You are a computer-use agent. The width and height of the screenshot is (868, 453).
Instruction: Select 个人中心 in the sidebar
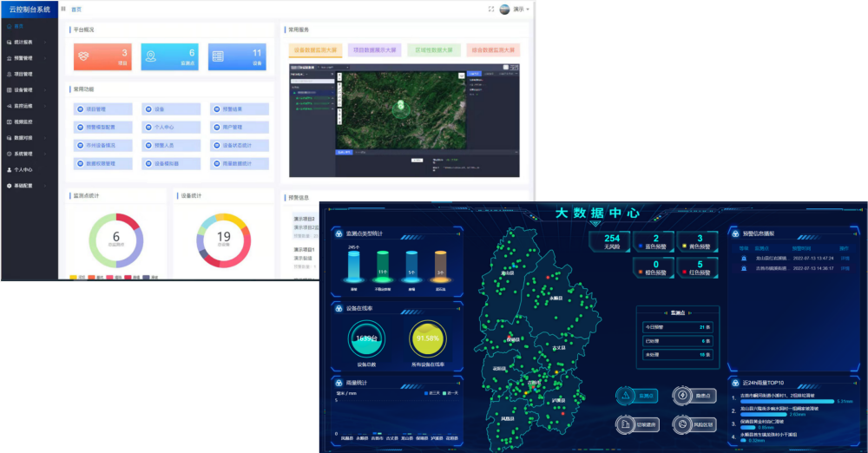24,170
